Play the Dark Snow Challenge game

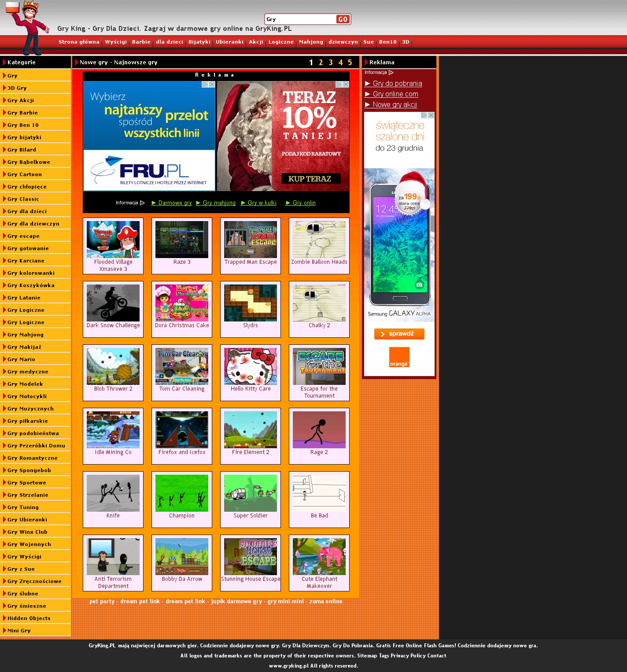(x=113, y=303)
